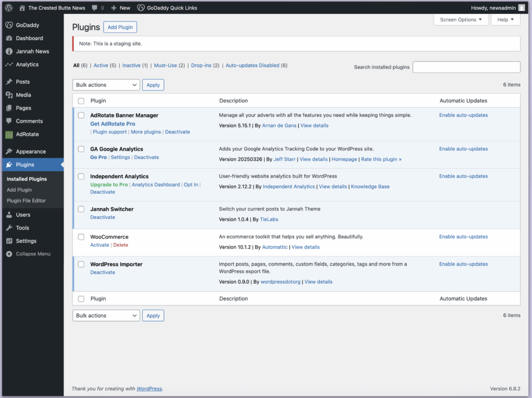Open the comments bubble icon in admin bar
This screenshot has height=398, width=532.
(x=94, y=8)
